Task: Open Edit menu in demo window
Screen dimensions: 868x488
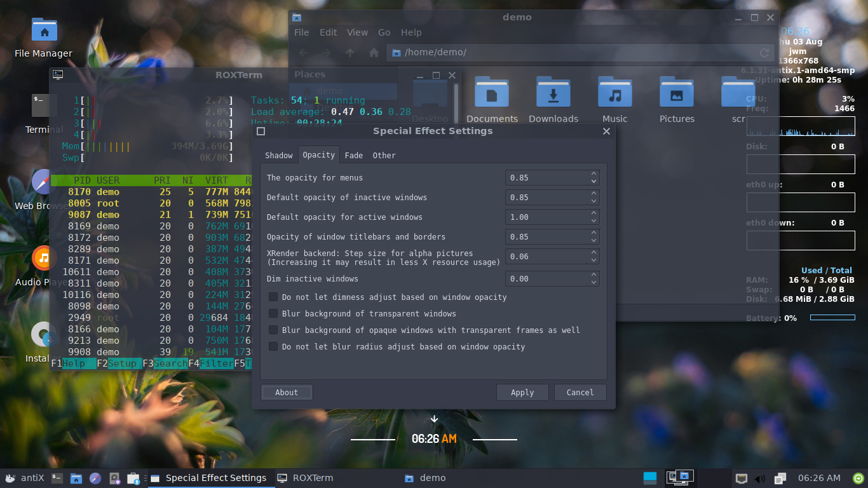Action: pos(329,32)
